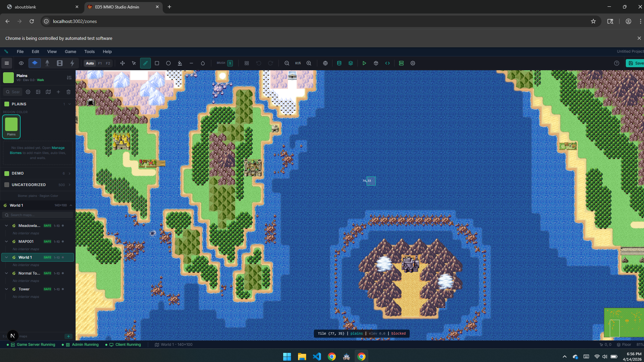Expand the UNCATEGORIZED biome section

38,185
